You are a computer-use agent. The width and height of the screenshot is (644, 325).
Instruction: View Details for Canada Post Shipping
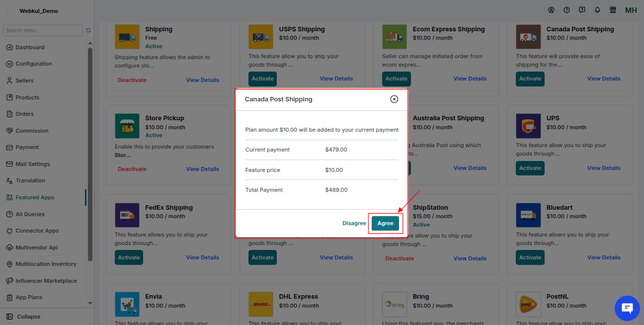click(x=604, y=79)
